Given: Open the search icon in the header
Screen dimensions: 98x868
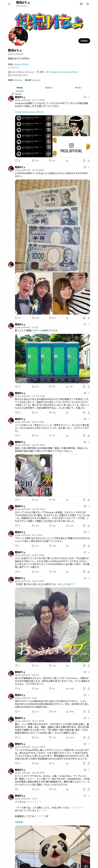Looking at the screenshot, I should coord(87,4).
